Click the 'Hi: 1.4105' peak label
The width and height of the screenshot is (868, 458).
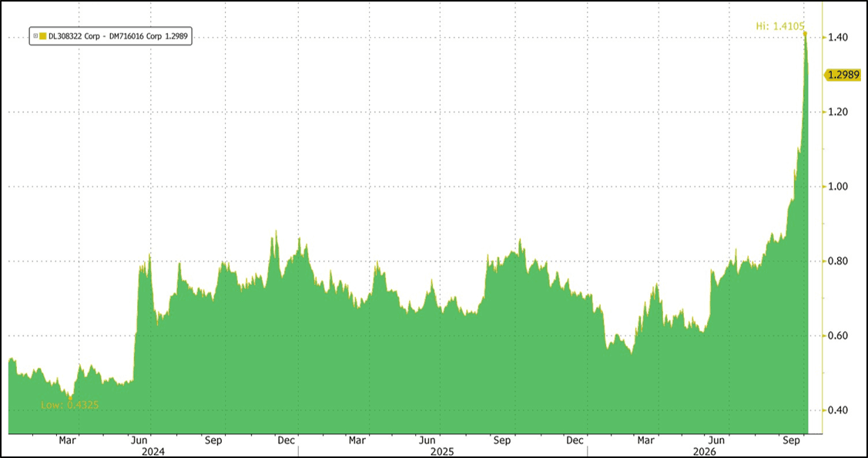coord(780,25)
